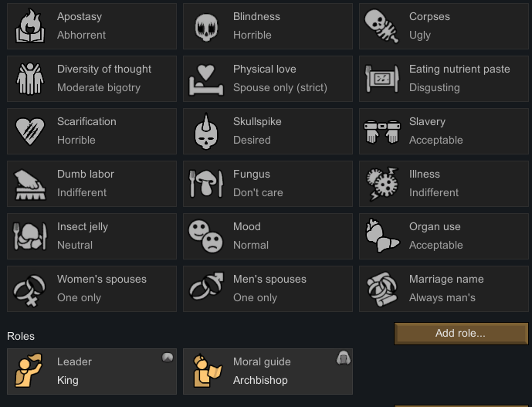Select the Physical love precept tile
This screenshot has width=532, height=407.
click(x=268, y=79)
